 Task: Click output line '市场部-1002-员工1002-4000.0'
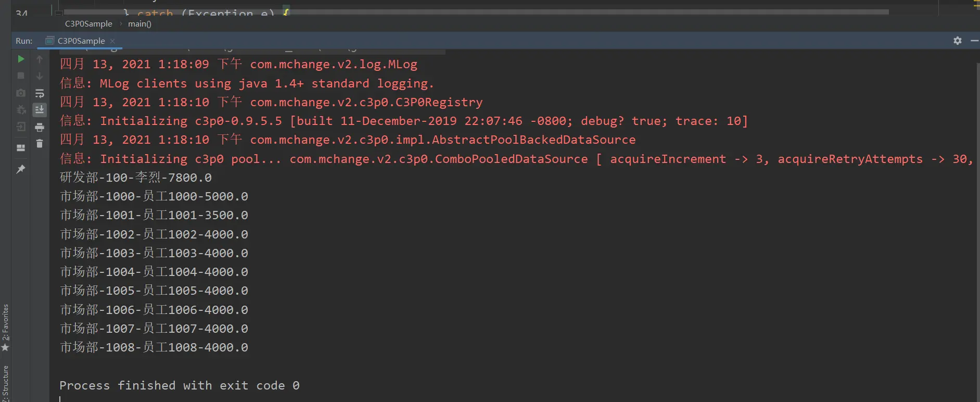click(x=154, y=234)
